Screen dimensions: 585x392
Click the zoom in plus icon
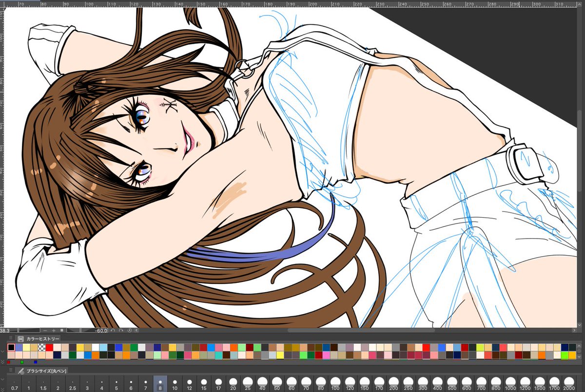(x=54, y=330)
